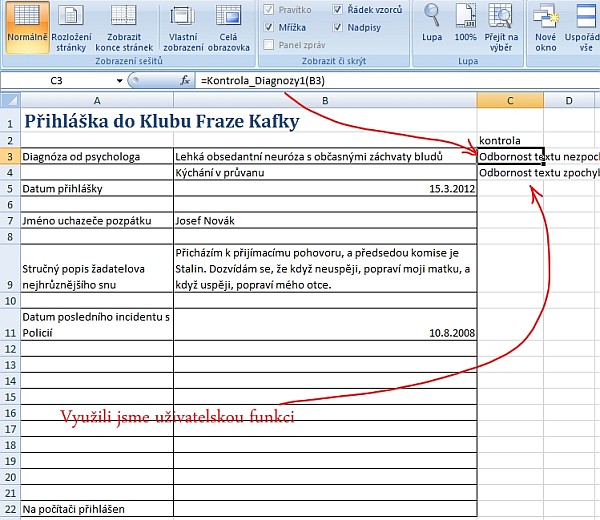Image resolution: width=600 pixels, height=520 pixels.
Task: Select cell Kýchání v průvanu
Action: point(325,173)
